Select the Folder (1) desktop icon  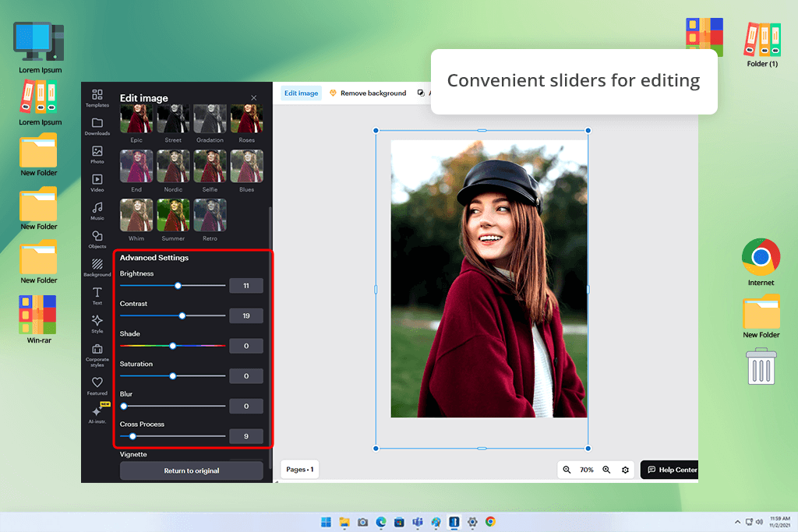coord(762,44)
